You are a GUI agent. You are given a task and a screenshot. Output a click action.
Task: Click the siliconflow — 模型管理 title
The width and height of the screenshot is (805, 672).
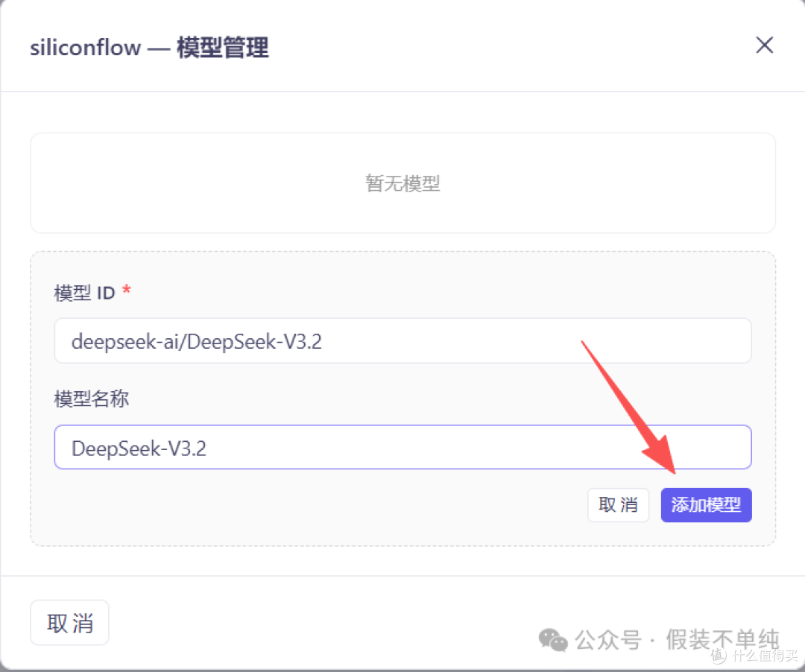coord(149,48)
